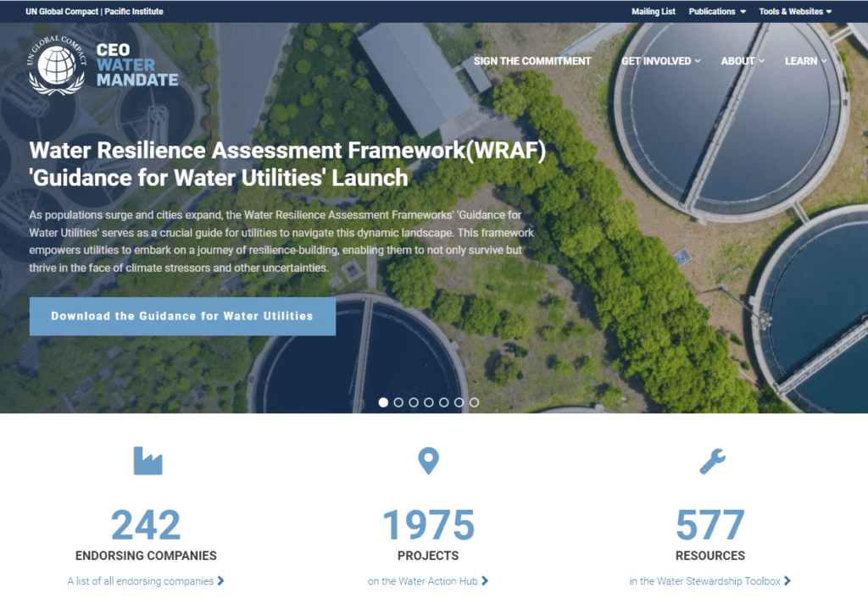Visit the UN Global Compact link
This screenshot has width=868, height=604.
click(62, 12)
